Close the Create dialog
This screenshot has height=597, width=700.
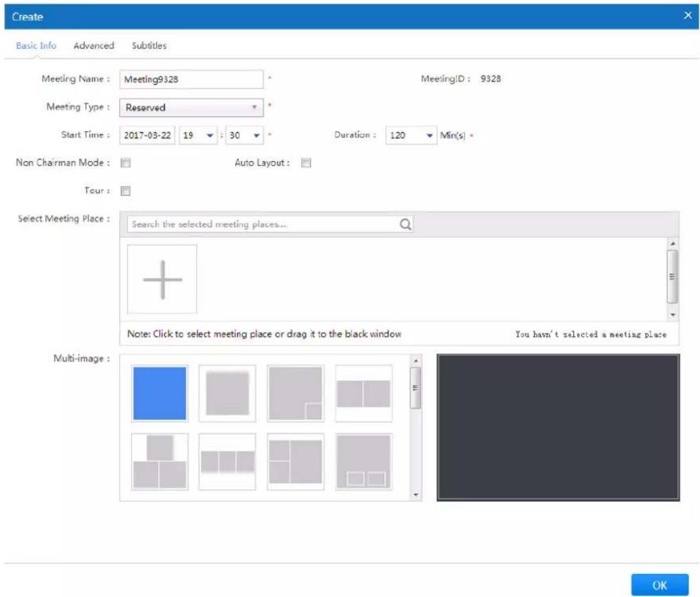[x=687, y=16]
